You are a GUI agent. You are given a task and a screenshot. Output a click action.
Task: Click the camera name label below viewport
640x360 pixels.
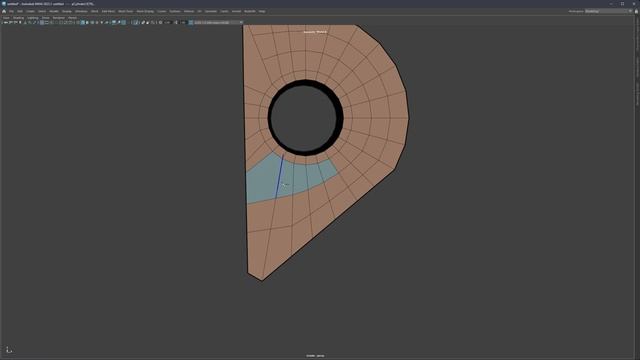click(x=315, y=356)
